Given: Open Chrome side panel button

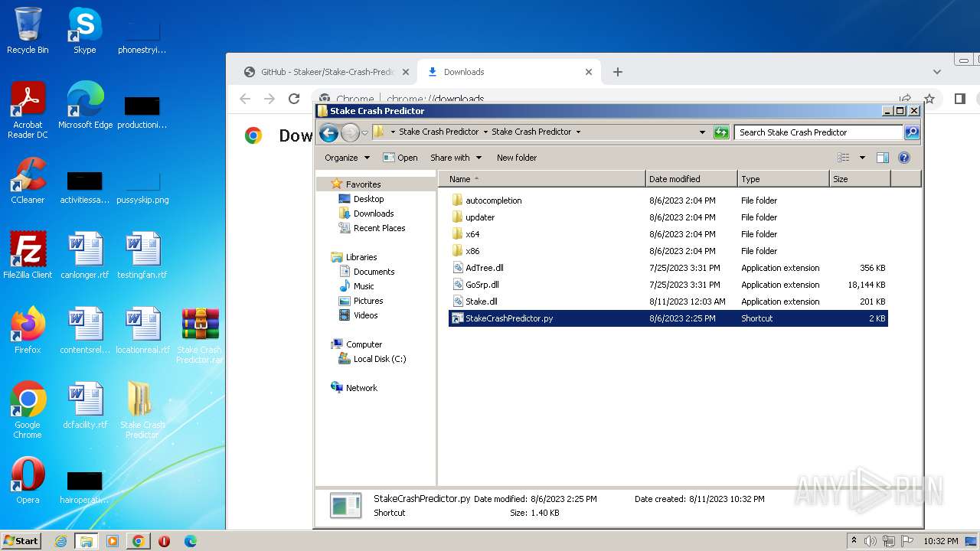Looking at the screenshot, I should pyautogui.click(x=960, y=99).
